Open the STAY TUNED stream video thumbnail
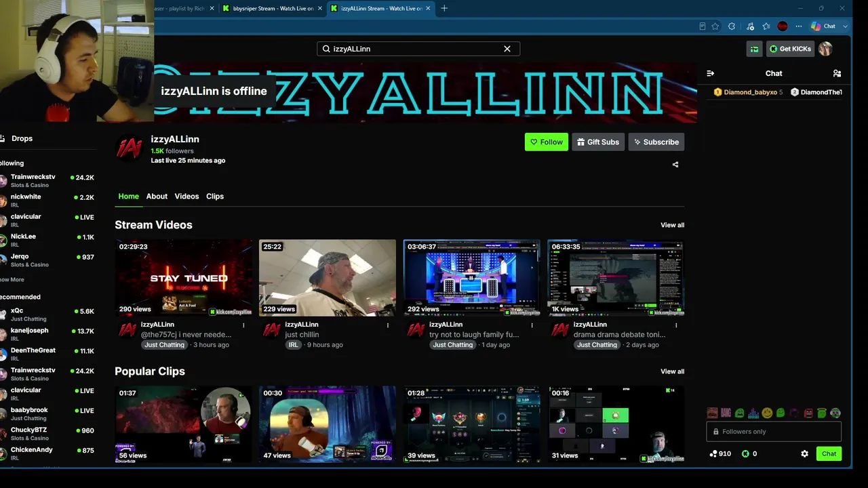 click(183, 278)
